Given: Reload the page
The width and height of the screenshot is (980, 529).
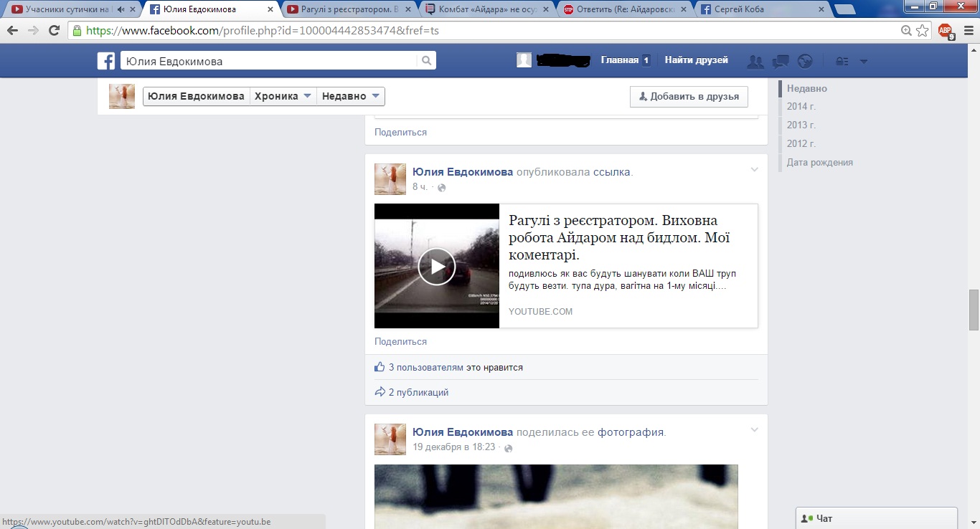Looking at the screenshot, I should click(x=54, y=31).
